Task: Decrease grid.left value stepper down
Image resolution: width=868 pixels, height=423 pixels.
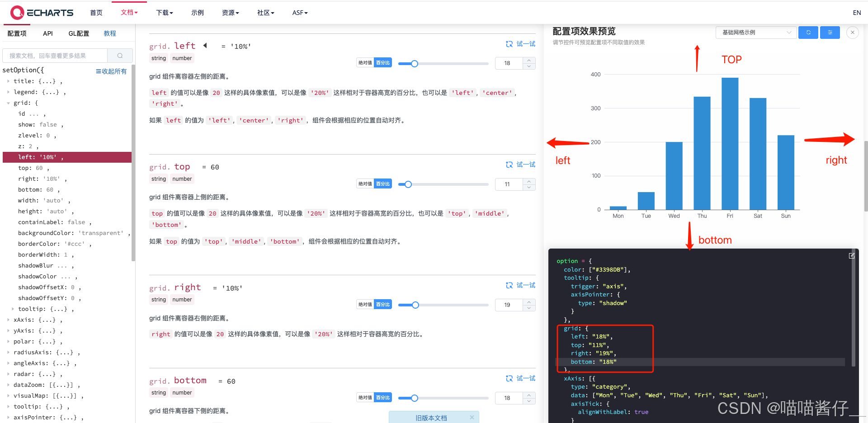Action: pyautogui.click(x=529, y=66)
